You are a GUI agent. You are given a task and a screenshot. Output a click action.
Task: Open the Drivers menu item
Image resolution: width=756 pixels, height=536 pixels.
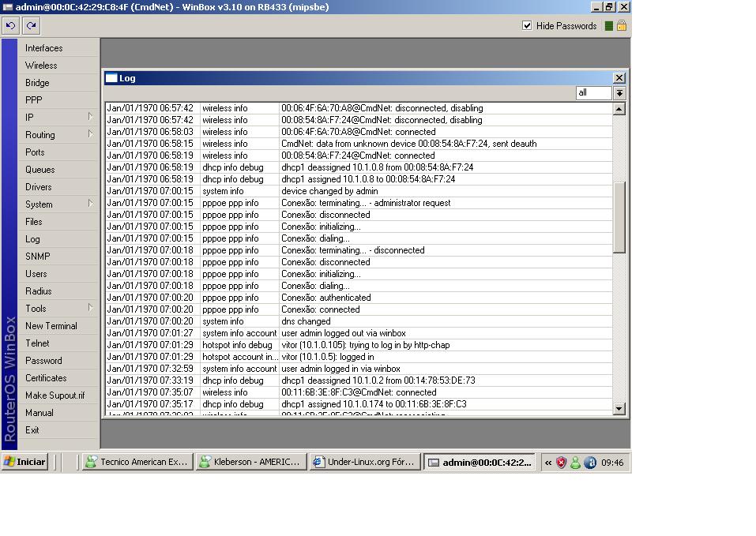click(x=58, y=187)
